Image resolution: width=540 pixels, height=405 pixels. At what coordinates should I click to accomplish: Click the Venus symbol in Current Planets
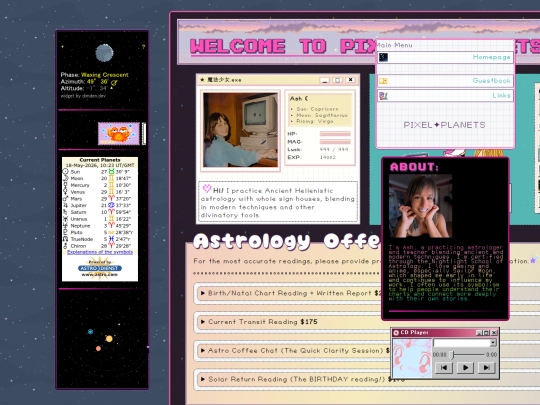(65, 192)
